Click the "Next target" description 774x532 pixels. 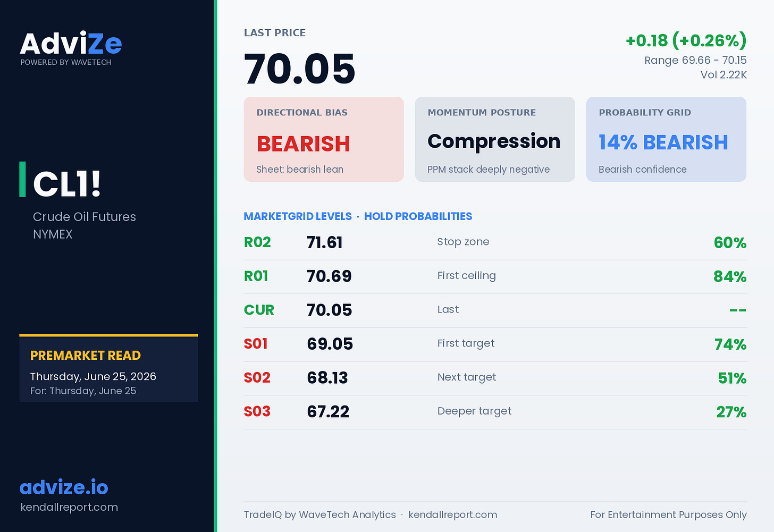tap(467, 377)
